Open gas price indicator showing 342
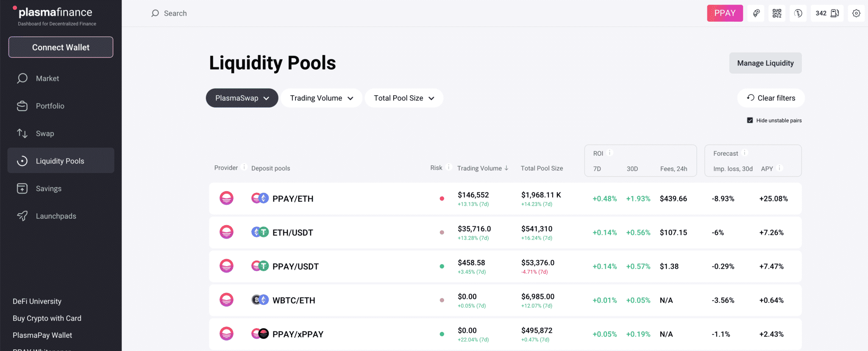868x351 pixels. (827, 13)
